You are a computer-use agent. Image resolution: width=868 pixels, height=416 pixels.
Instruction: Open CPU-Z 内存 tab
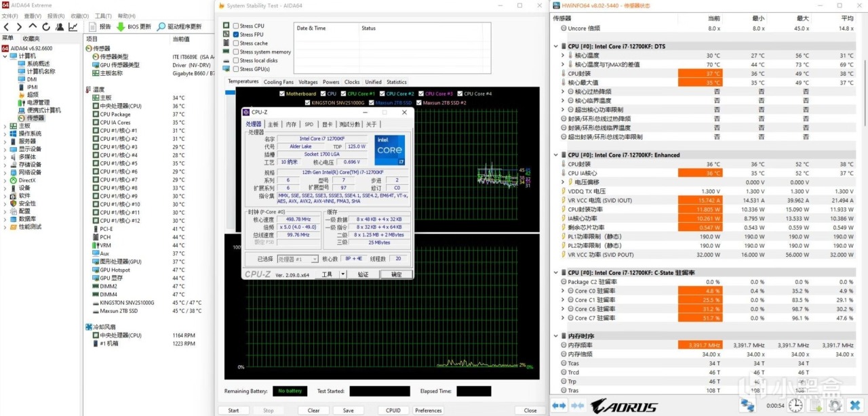pyautogui.click(x=291, y=124)
